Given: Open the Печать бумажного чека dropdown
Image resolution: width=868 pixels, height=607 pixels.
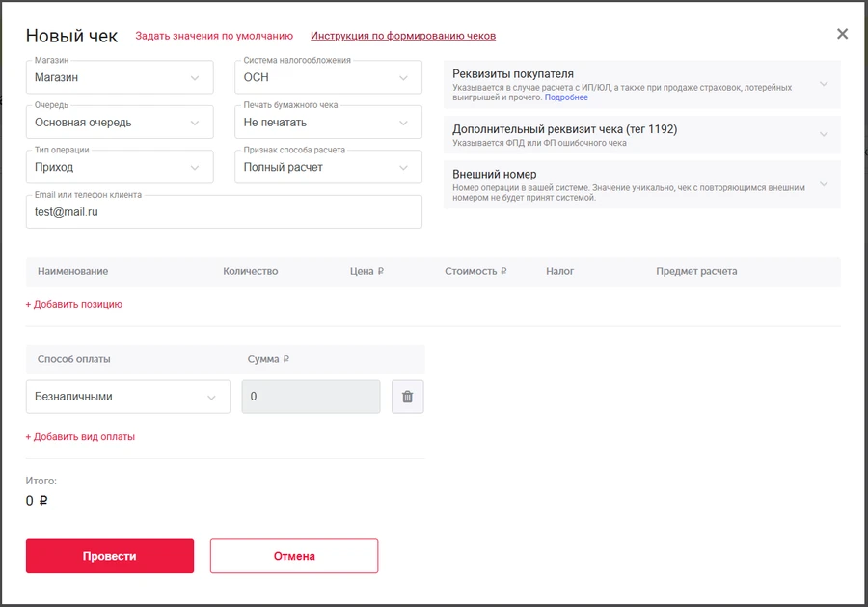Looking at the screenshot, I should pos(328,123).
